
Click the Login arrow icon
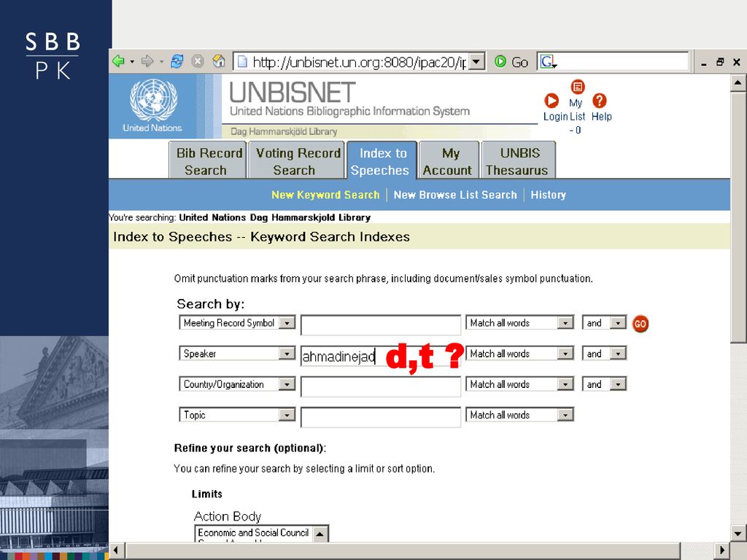(x=551, y=101)
